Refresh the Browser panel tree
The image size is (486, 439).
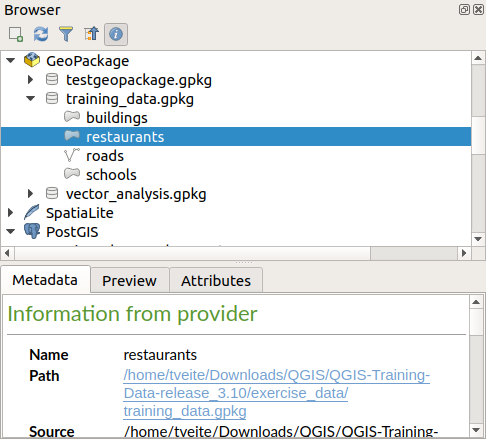tap(41, 34)
